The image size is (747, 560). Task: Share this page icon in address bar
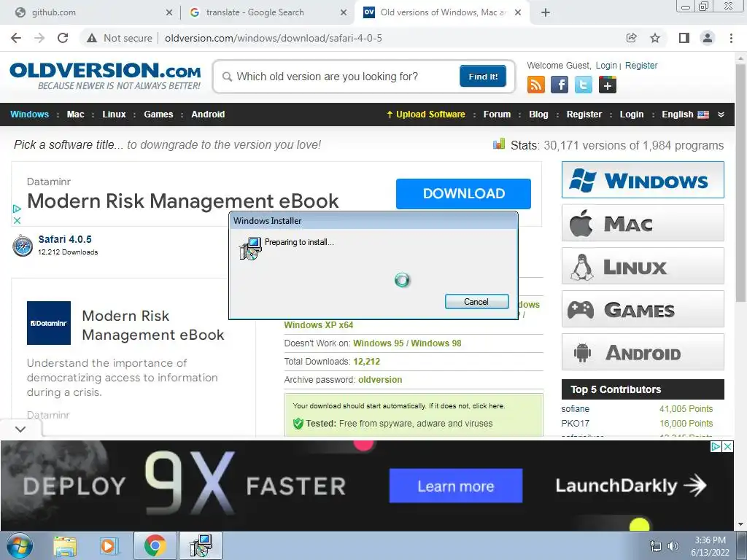631,38
